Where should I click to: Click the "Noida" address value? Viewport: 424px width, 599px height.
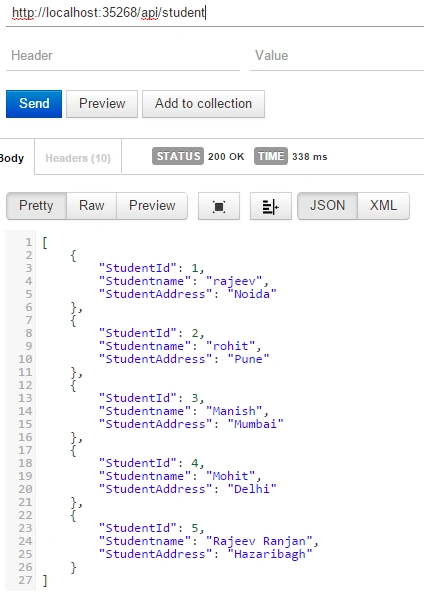tap(252, 294)
